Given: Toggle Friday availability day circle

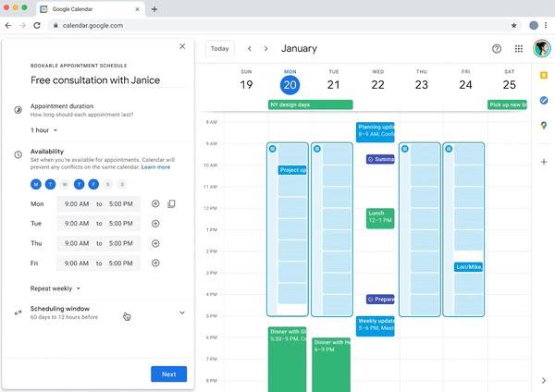Looking at the screenshot, I should 93,184.
